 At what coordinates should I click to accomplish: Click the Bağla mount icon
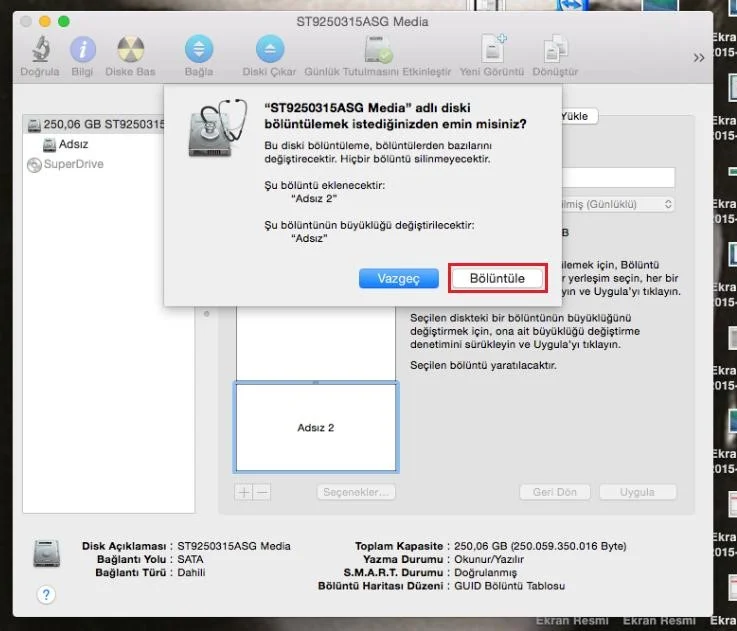pyautogui.click(x=199, y=49)
